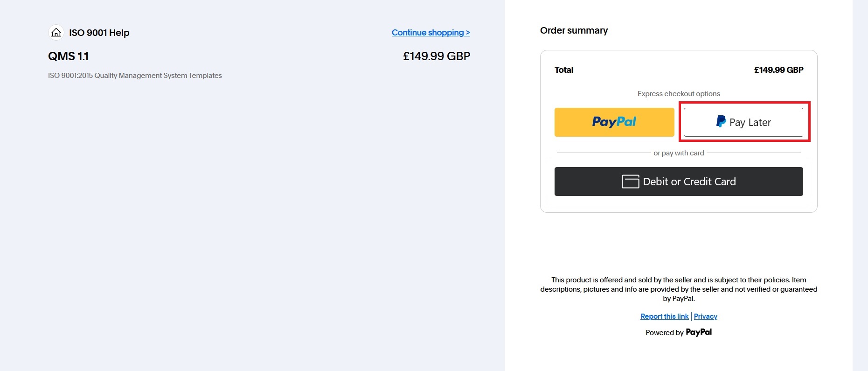Click the total amount in order summary

pyautogui.click(x=778, y=70)
